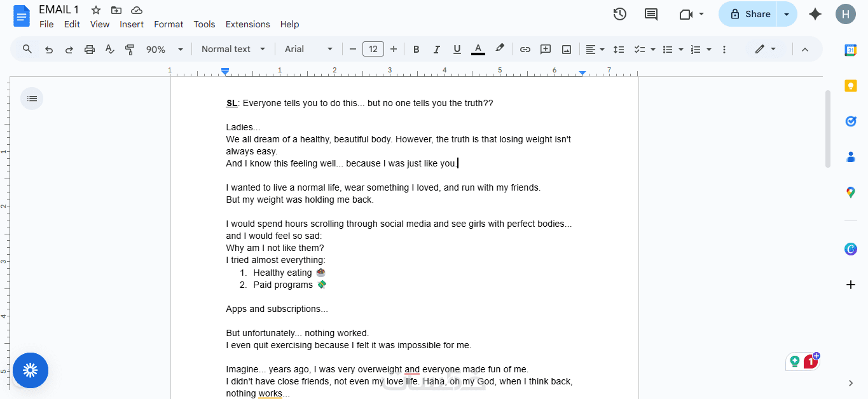868x399 pixels.
Task: Get add-ons with plus icon
Action: pos(851,285)
